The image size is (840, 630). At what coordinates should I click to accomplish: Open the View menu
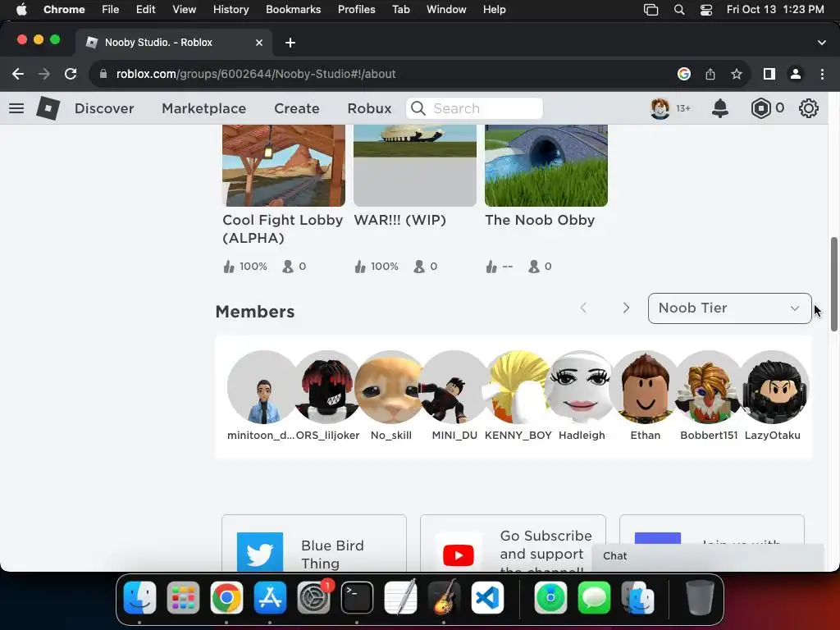tap(185, 10)
